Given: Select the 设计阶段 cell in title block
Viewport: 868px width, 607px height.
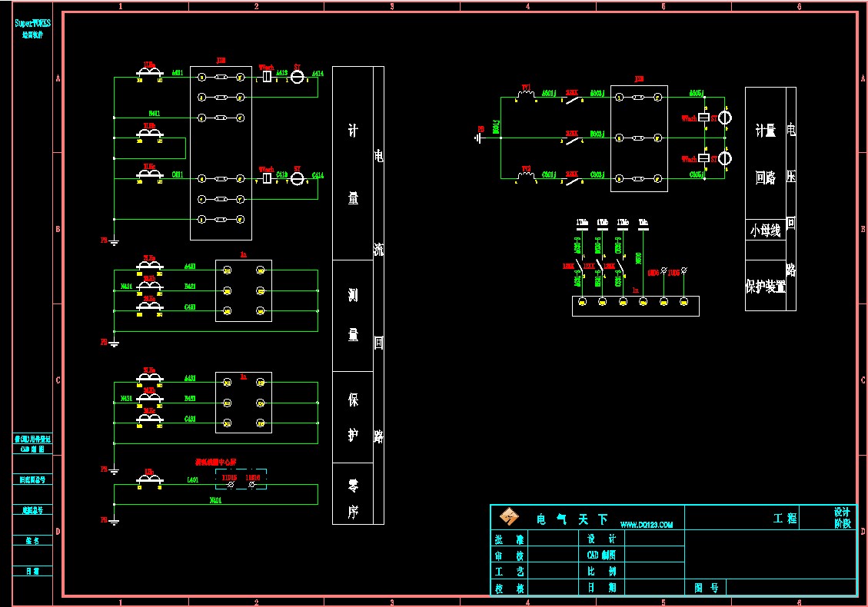Looking at the screenshot, I should [842, 518].
